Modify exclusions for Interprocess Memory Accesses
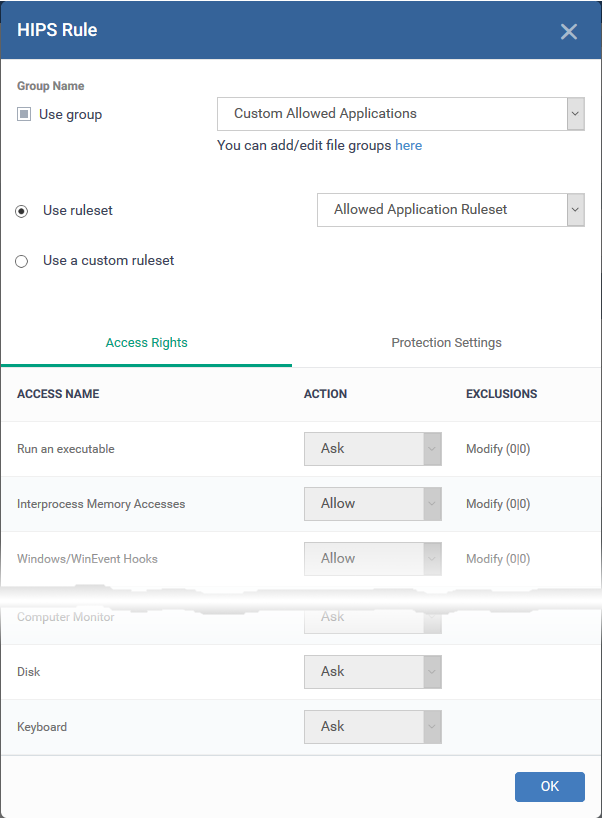The image size is (602, 818). pos(498,504)
